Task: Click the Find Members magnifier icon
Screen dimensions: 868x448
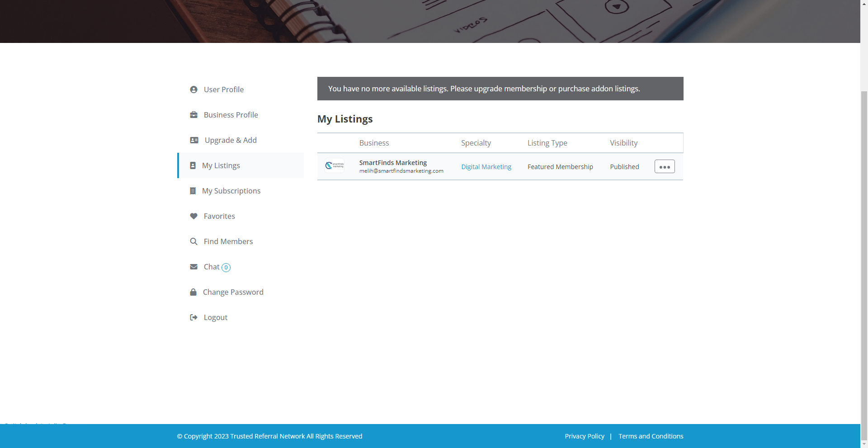Action: [193, 241]
